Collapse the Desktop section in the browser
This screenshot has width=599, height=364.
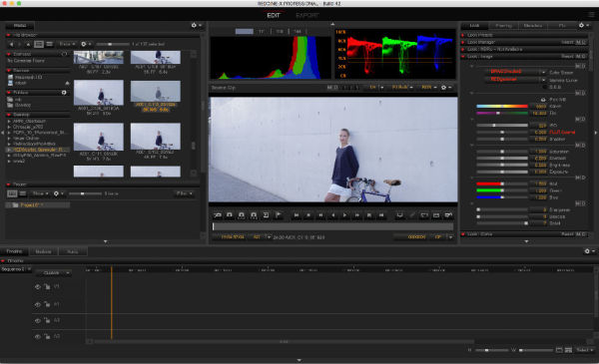[8, 115]
